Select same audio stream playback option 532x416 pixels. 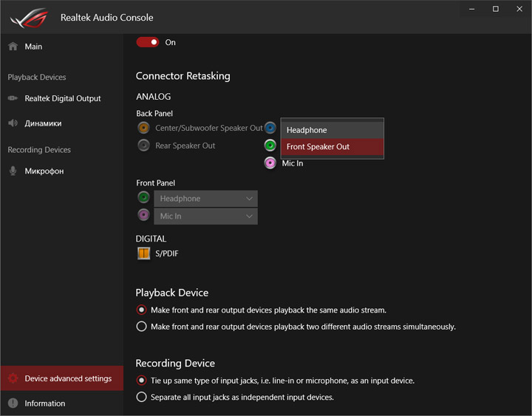[141, 310]
